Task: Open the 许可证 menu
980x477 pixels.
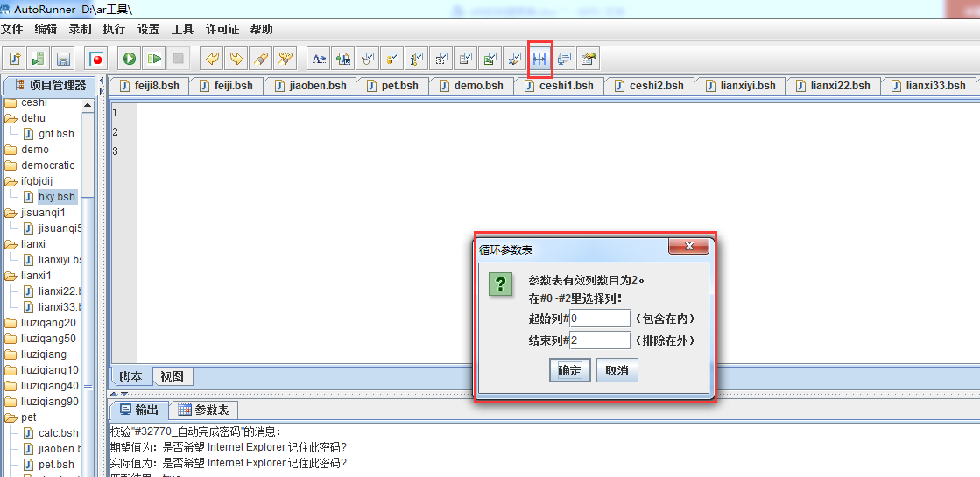Action: (222, 29)
